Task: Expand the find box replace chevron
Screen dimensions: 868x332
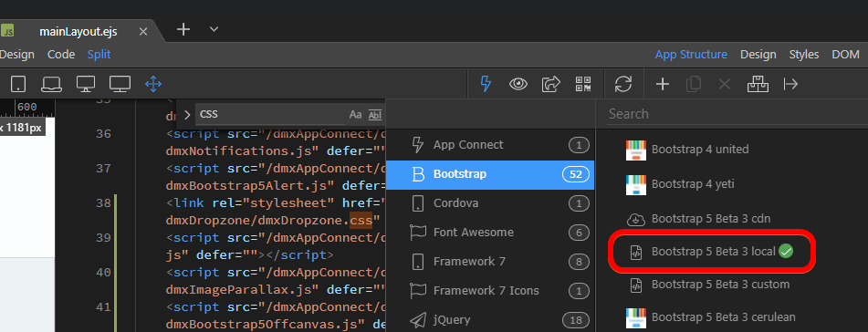Action: coord(186,115)
